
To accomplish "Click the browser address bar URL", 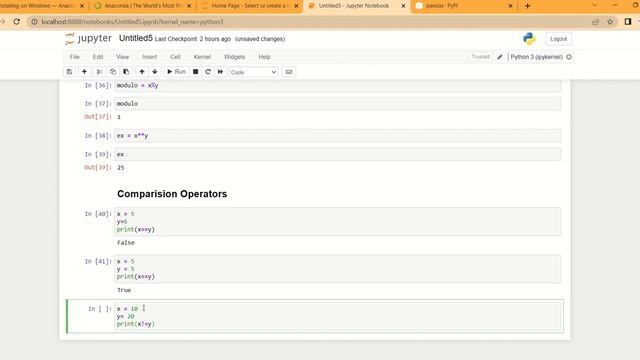I will (x=132, y=22).
